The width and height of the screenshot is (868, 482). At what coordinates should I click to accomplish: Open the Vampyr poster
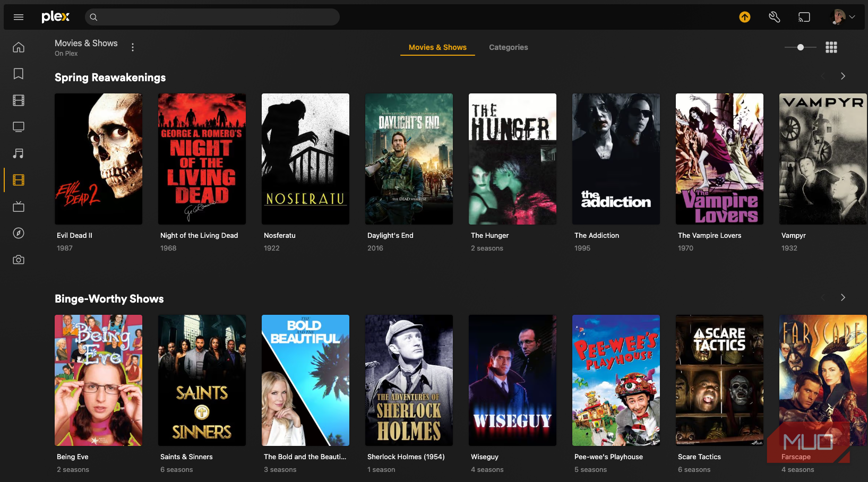tap(823, 159)
